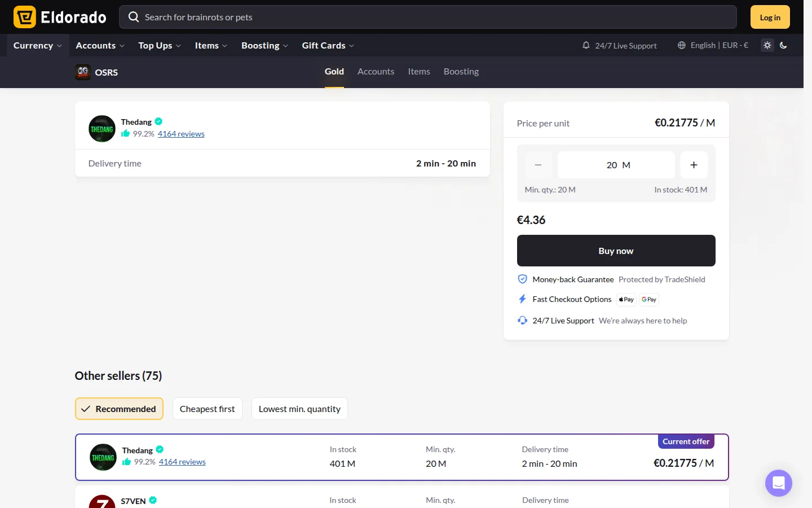Expand the Boosting dropdown in main nav

point(264,45)
